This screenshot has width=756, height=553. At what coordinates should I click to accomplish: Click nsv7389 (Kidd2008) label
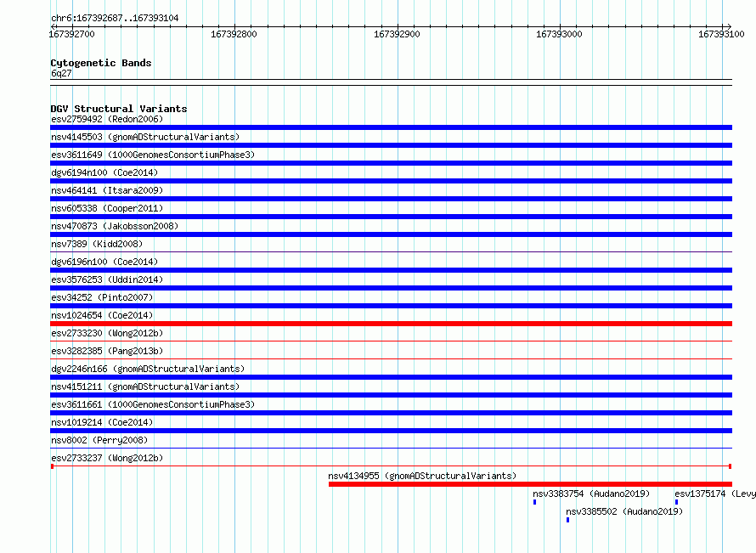click(97, 244)
